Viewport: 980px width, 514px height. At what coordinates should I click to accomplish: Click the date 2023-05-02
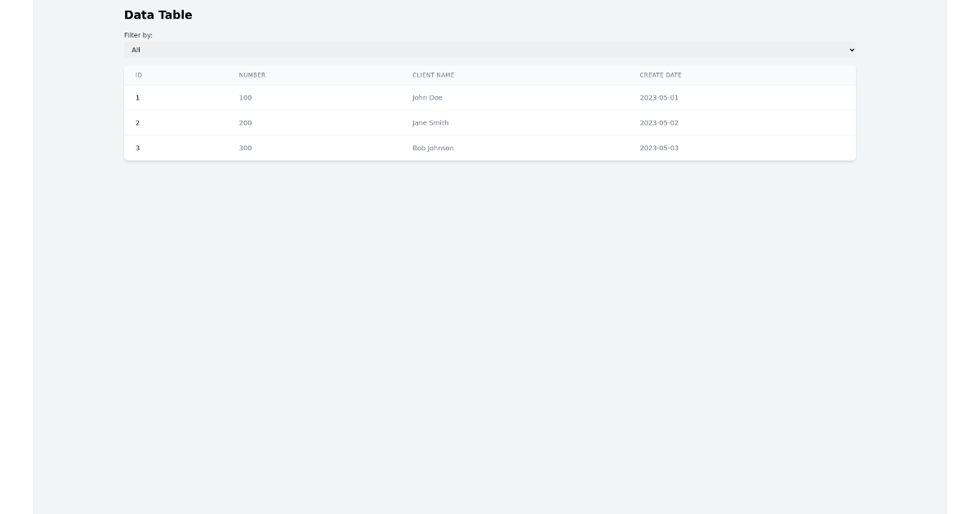[661, 122]
